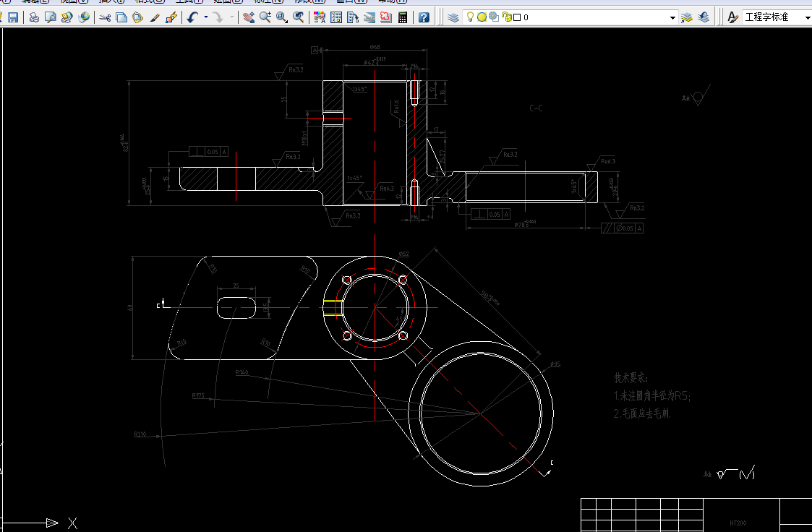
Task: Save the drawing with the floppy icon
Action: 13,17
